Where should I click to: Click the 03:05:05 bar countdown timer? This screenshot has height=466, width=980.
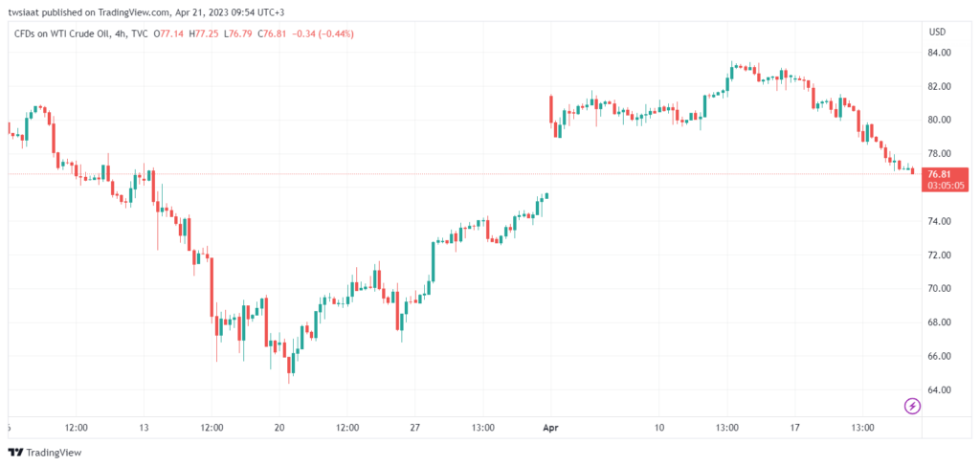939,187
